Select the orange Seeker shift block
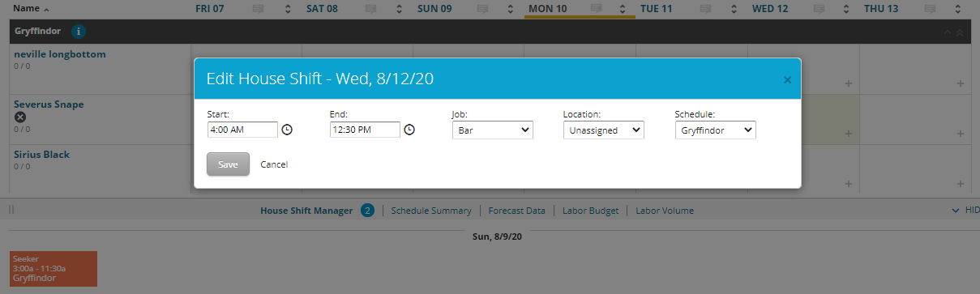Screen dimensions: 980x294 click(53, 269)
